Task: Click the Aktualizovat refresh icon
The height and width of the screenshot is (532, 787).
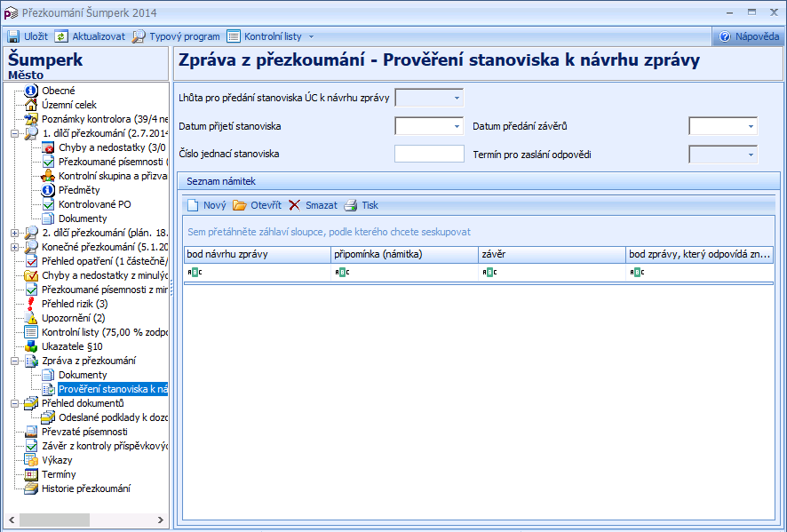Action: (x=60, y=36)
